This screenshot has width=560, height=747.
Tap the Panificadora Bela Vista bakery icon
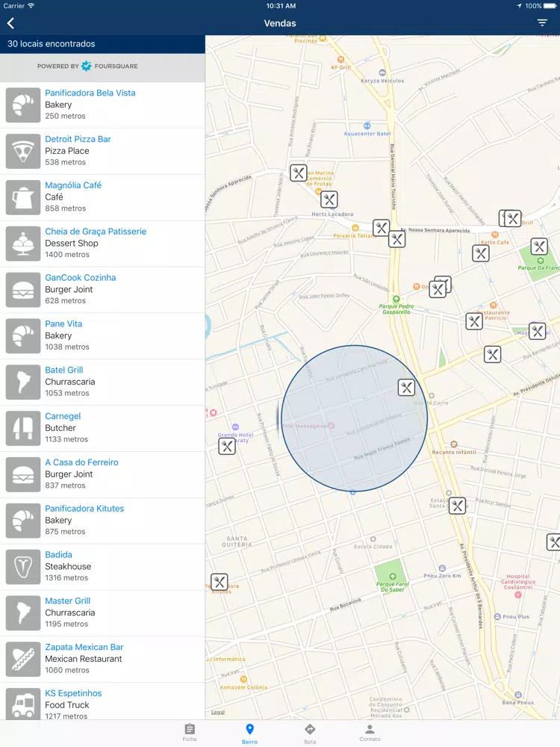(x=23, y=105)
